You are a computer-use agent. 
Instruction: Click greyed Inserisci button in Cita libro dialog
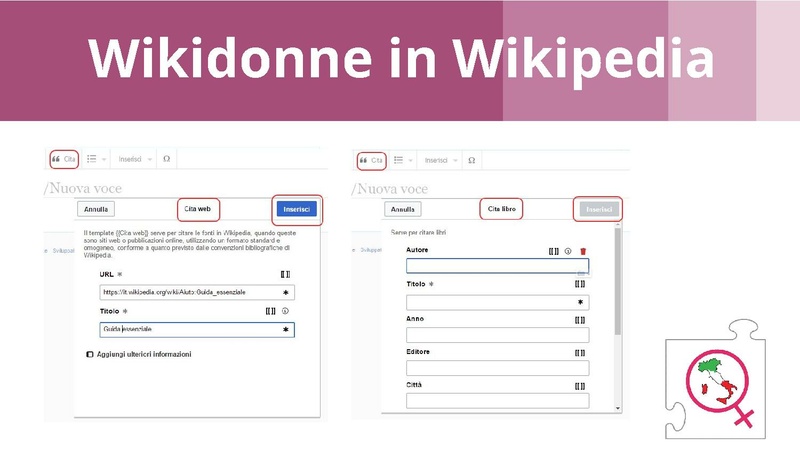[x=599, y=209]
